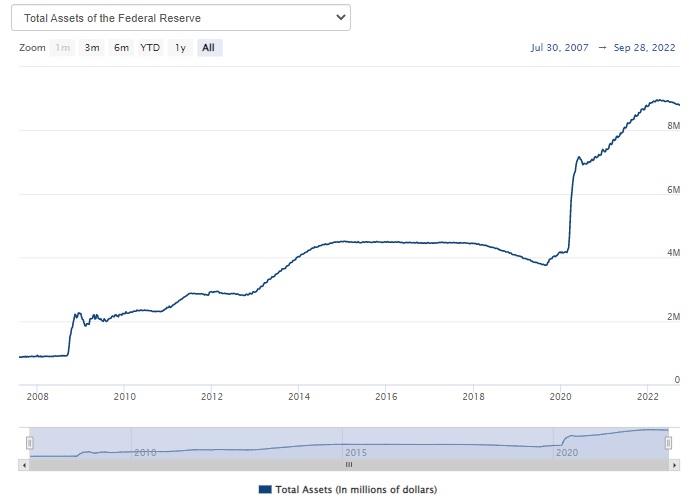The image size is (693, 504).
Task: Click the navigator scrollbar thumb grip
Action: click(x=349, y=465)
